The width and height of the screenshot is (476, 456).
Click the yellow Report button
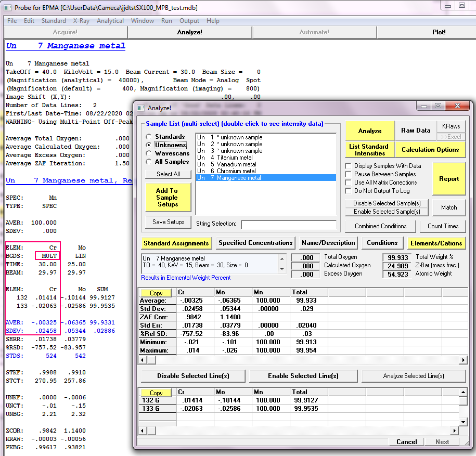448,179
